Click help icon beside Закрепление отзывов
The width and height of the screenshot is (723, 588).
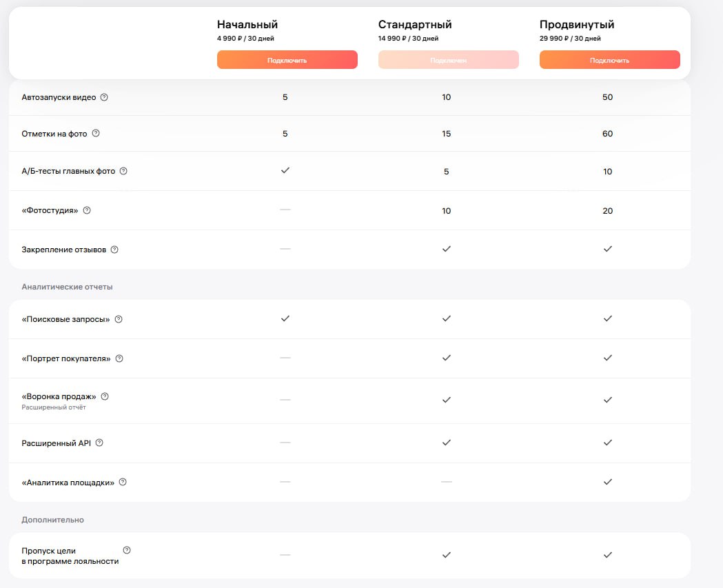coord(114,250)
